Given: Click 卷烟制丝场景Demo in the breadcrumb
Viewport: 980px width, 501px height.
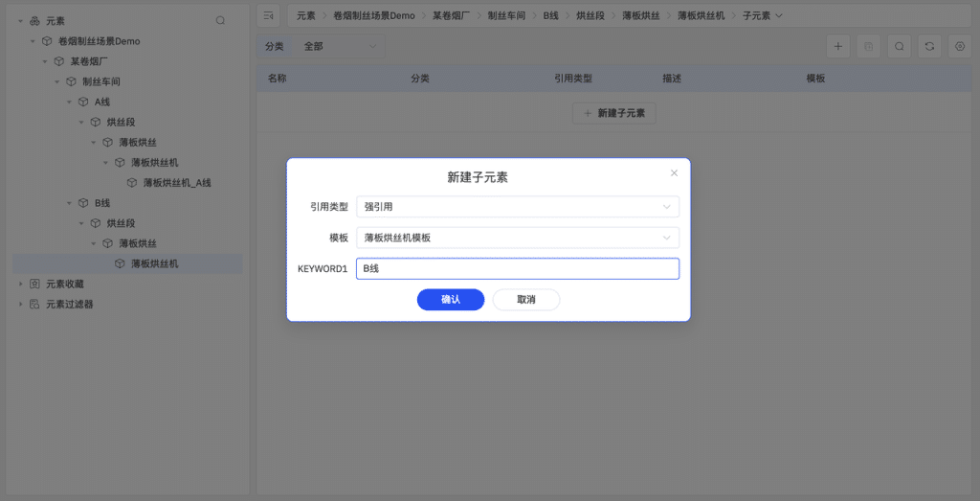Looking at the screenshot, I should coord(374,15).
